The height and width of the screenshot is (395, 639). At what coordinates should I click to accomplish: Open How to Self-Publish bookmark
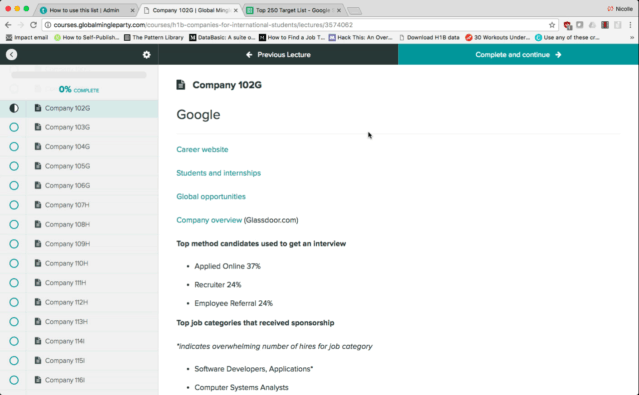point(86,38)
